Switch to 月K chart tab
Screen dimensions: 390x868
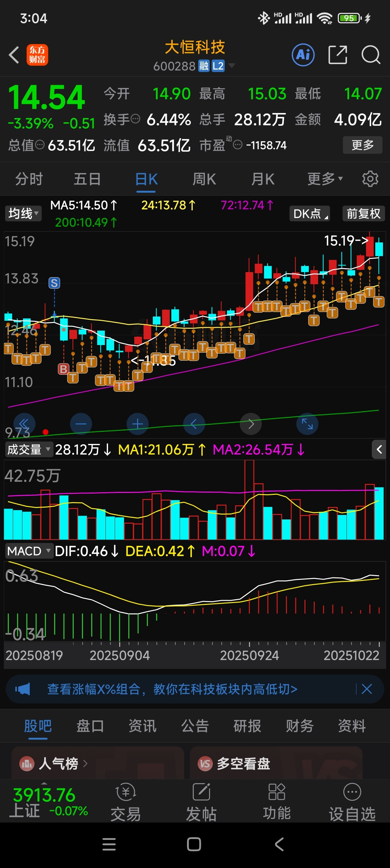pyautogui.click(x=263, y=179)
